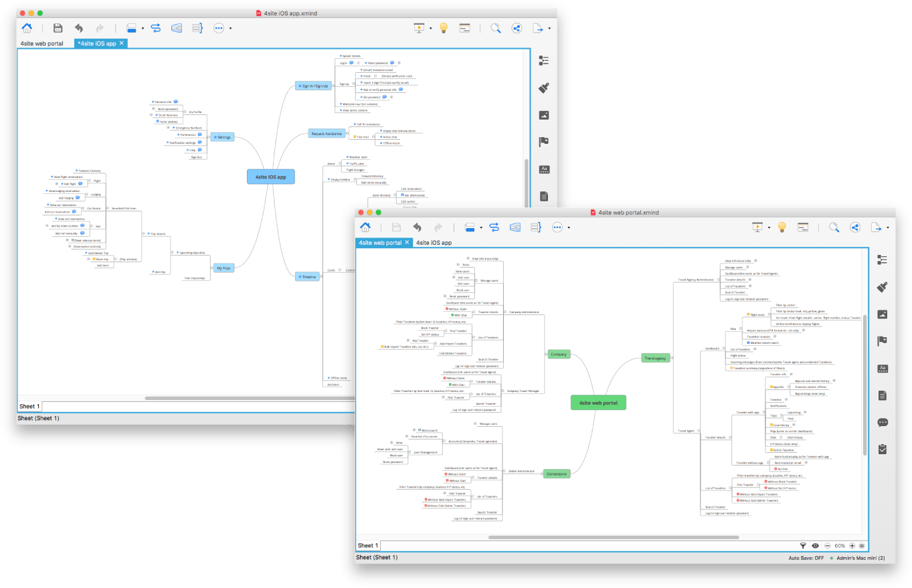Screen dimensions: 912x588
Task: Add boundary icon in web portal window
Action: [516, 227]
